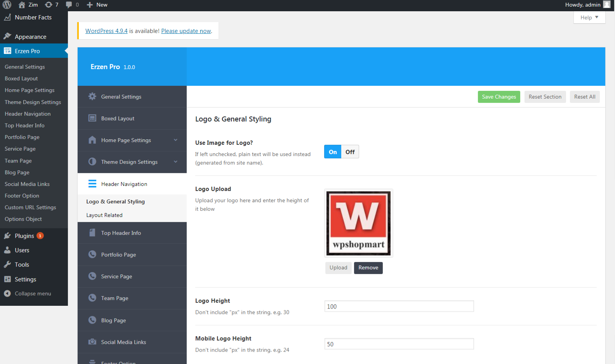615x364 pixels.
Task: Select Header Navigation panel tab
Action: 132,184
